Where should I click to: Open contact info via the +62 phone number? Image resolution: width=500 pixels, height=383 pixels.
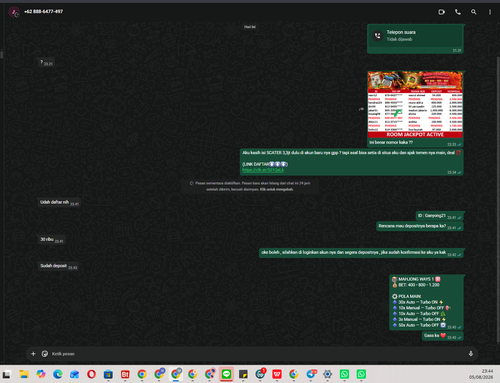[43, 12]
